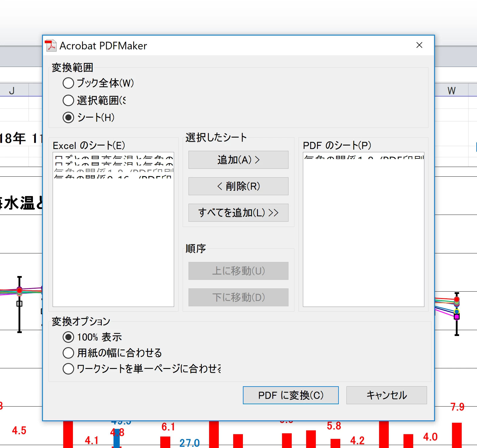Click the 4.1 data label in chart

tap(91, 440)
